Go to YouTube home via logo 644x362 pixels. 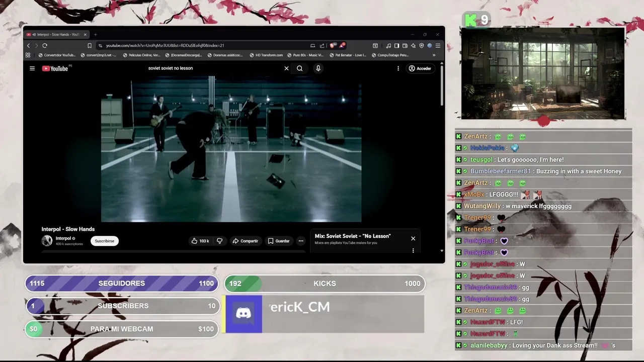[x=55, y=68]
